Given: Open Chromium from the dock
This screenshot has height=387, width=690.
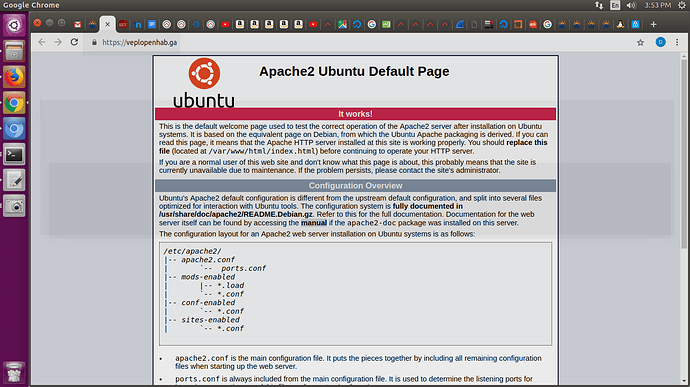Looking at the screenshot, I should (x=14, y=129).
